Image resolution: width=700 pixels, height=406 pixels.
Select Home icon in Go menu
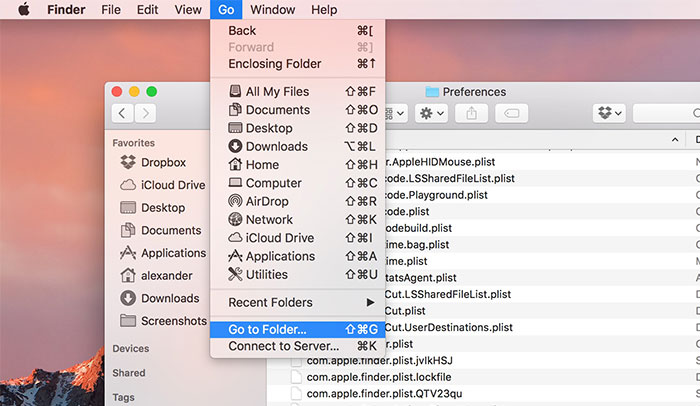click(235, 164)
